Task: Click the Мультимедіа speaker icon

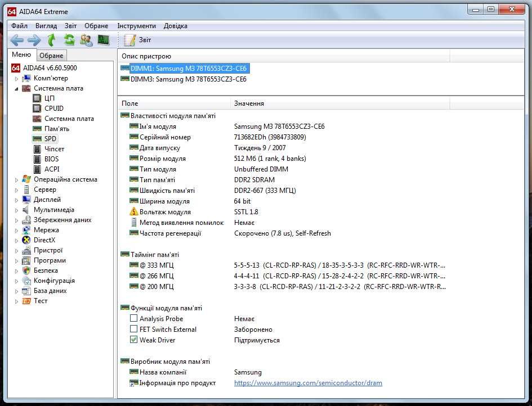Action: coord(26,210)
